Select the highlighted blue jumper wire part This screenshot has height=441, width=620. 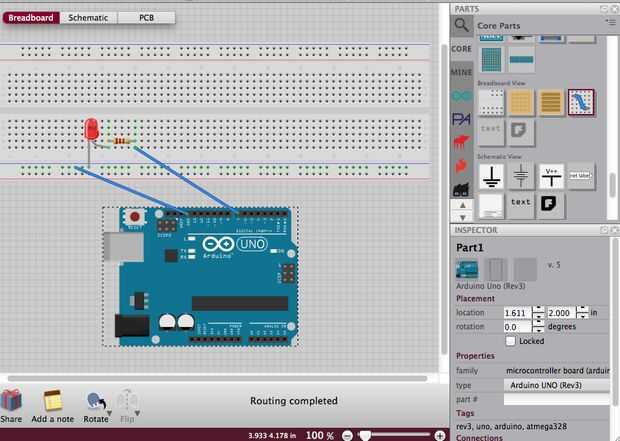581,102
